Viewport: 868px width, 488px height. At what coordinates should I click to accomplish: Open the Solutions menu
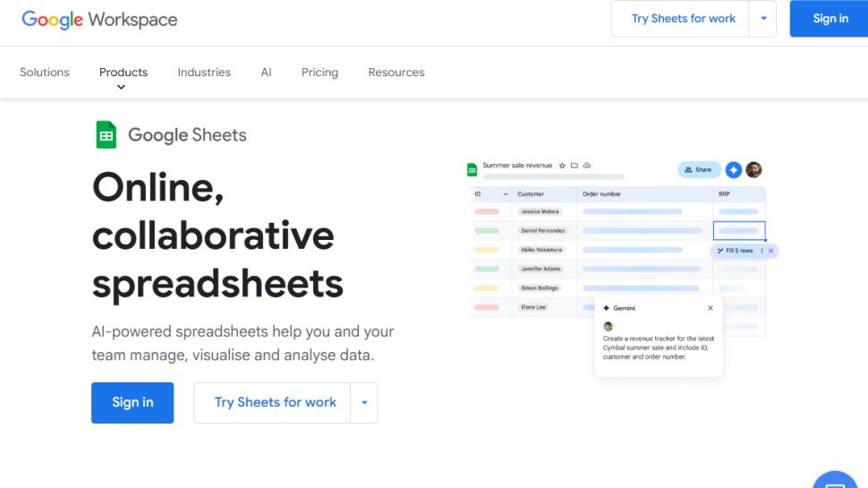pos(45,72)
